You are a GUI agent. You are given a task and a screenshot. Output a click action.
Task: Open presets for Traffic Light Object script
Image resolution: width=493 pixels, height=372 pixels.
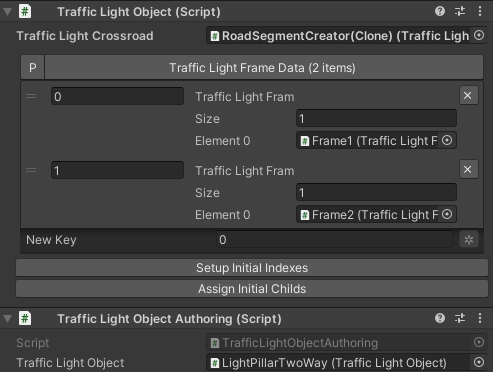click(460, 12)
